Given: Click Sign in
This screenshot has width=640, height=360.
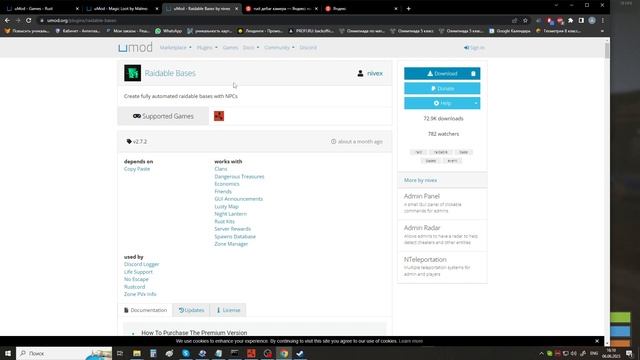Looking at the screenshot, I should [x=474, y=48].
